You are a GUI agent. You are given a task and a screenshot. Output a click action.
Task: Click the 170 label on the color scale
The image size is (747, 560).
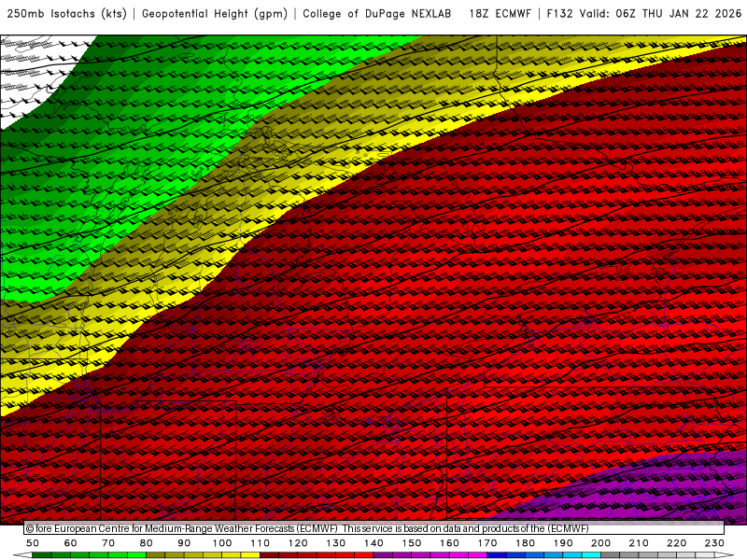487,543
